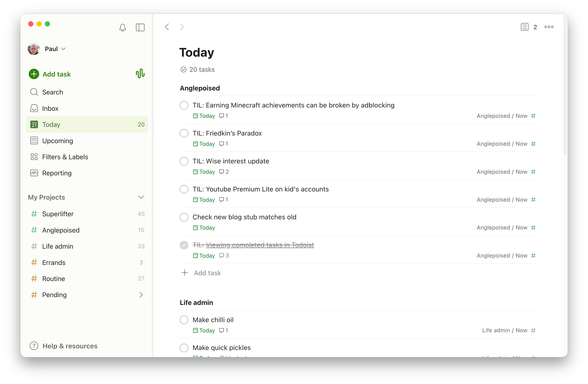Open the Inbox view
This screenshot has width=588, height=384.
(87, 108)
